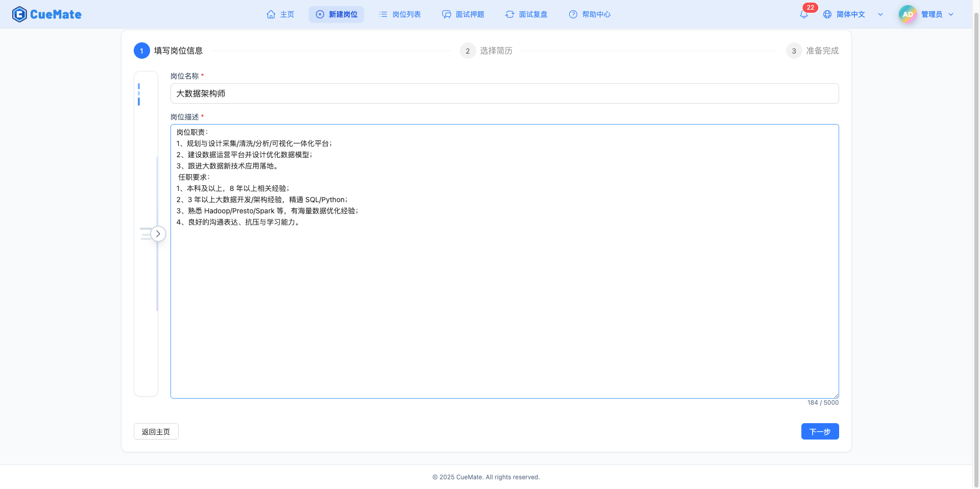
Task: Click step 2 选择简历 indicator
Action: point(468,51)
